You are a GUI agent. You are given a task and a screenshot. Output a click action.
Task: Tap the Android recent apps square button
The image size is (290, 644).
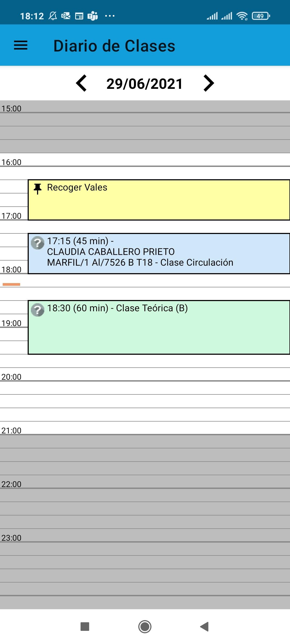pos(85,627)
